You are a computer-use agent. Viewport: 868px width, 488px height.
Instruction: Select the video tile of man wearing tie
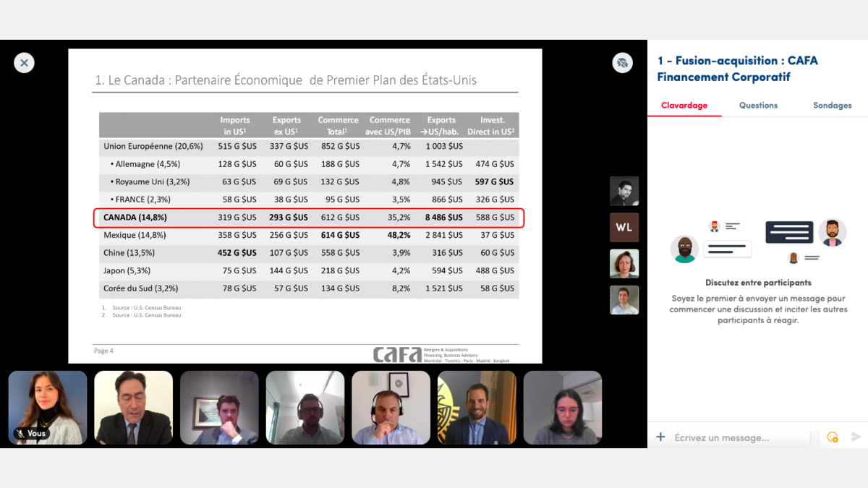pos(133,407)
